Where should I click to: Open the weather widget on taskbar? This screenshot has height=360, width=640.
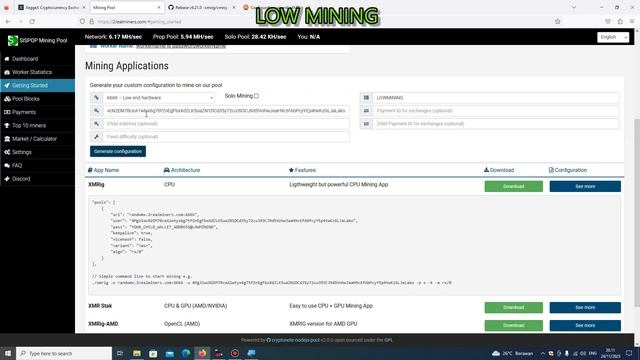coord(512,353)
